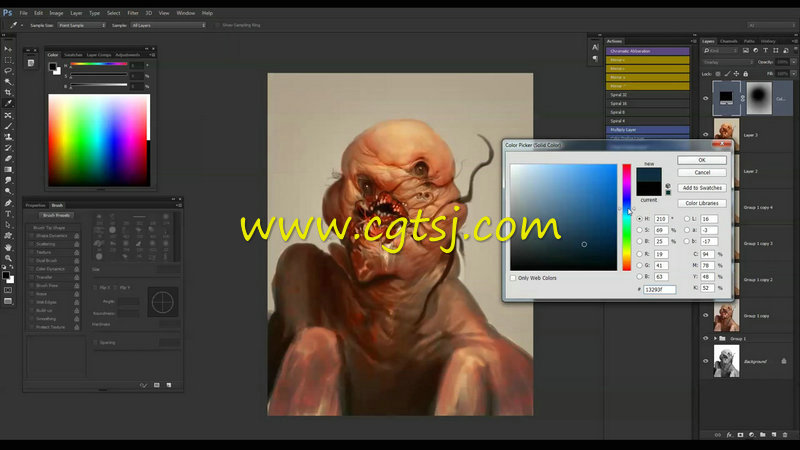Viewport: 800px width, 450px height.
Task: Click Cancel in Color Picker
Action: (702, 172)
